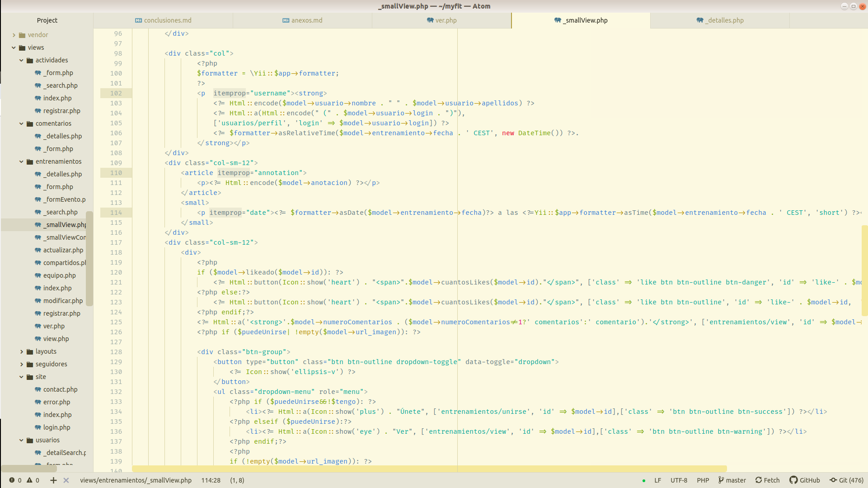Image resolution: width=868 pixels, height=488 pixels.
Task: Open _search.php in actividades folder
Action: (60, 85)
